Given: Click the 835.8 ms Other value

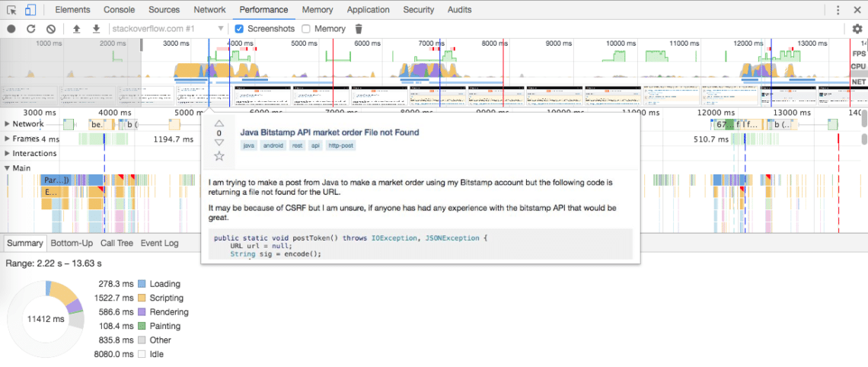Looking at the screenshot, I should pyautogui.click(x=116, y=340).
